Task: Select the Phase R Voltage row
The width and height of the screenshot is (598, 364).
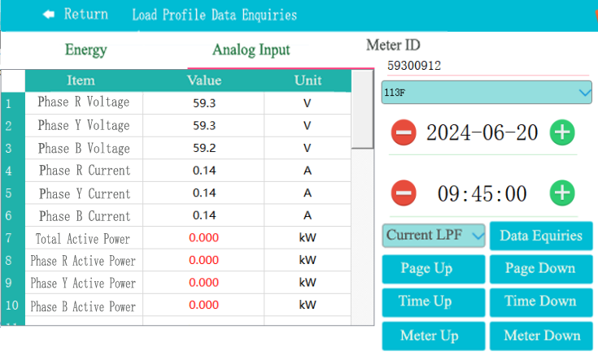Action: (x=84, y=103)
